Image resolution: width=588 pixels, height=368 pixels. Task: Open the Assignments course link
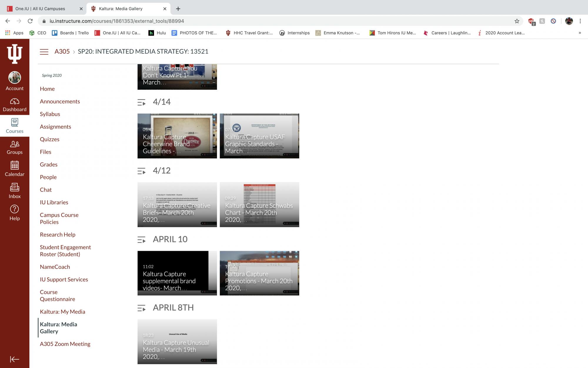55,127
